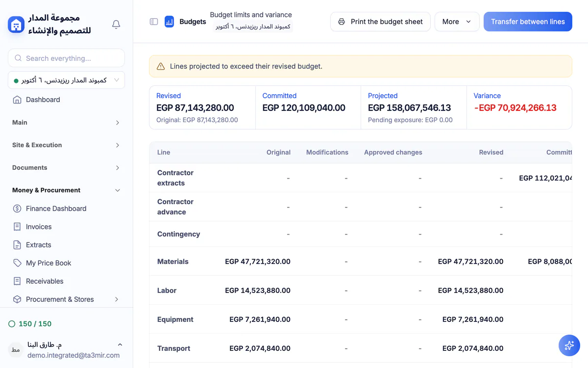588x368 pixels.
Task: Click the Extracts file icon
Action: [x=17, y=245]
